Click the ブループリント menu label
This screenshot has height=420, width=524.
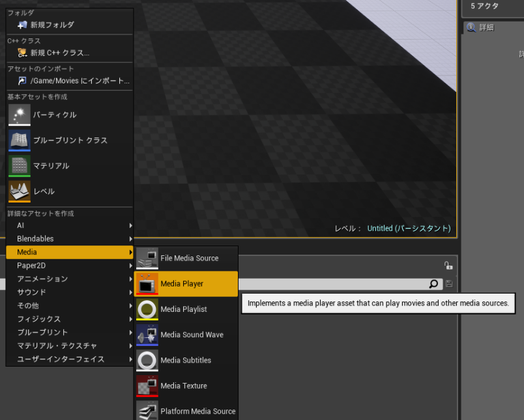click(x=42, y=333)
